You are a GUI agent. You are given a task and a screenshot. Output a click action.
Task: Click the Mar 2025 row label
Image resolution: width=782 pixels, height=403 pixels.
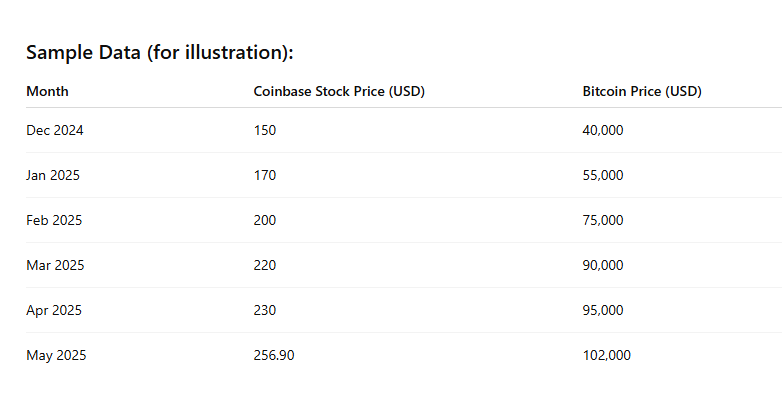pyautogui.click(x=55, y=265)
